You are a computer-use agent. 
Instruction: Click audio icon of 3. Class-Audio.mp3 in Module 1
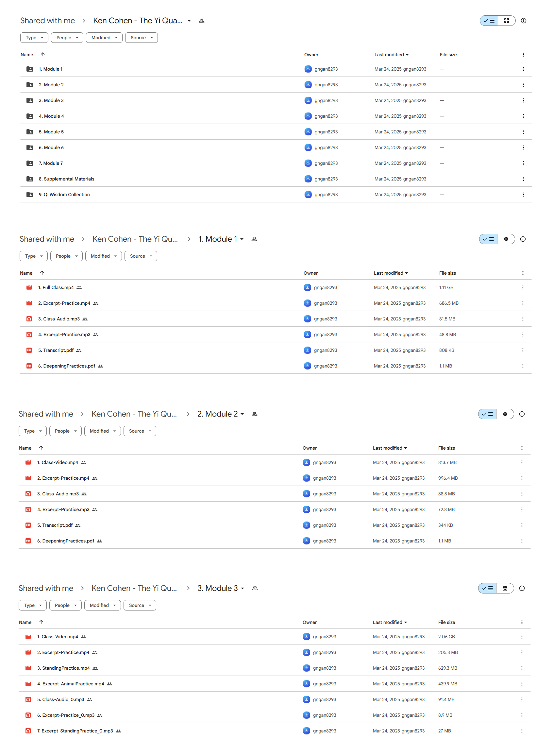[29, 319]
